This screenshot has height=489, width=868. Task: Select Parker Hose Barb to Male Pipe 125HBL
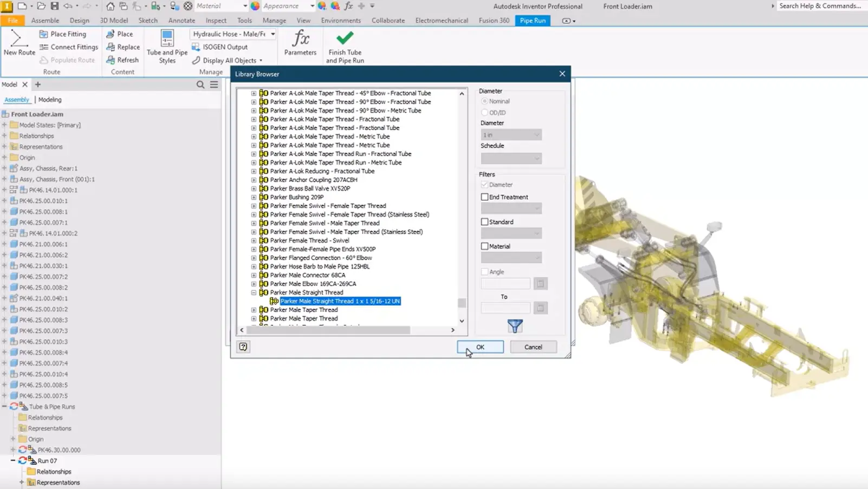[x=320, y=266]
